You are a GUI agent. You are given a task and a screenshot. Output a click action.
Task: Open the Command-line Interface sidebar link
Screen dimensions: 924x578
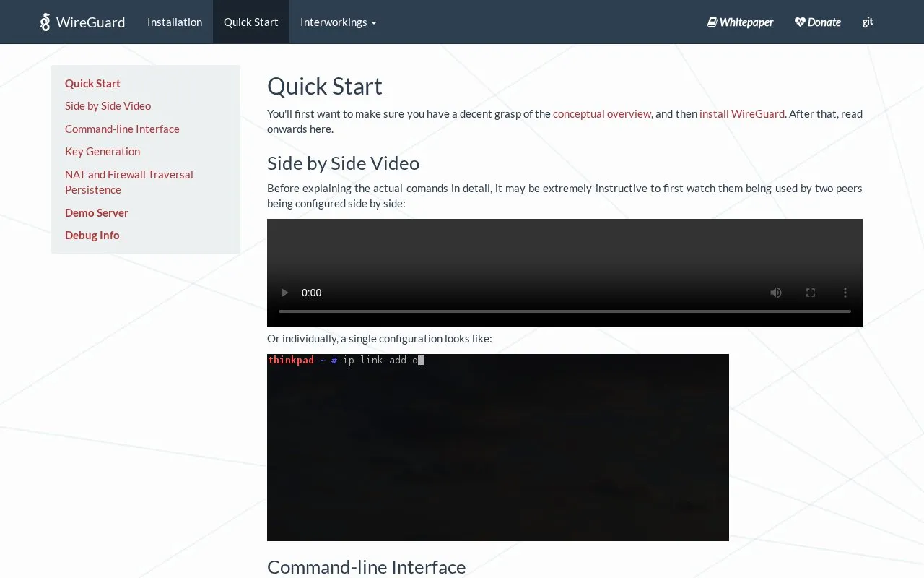coord(122,129)
